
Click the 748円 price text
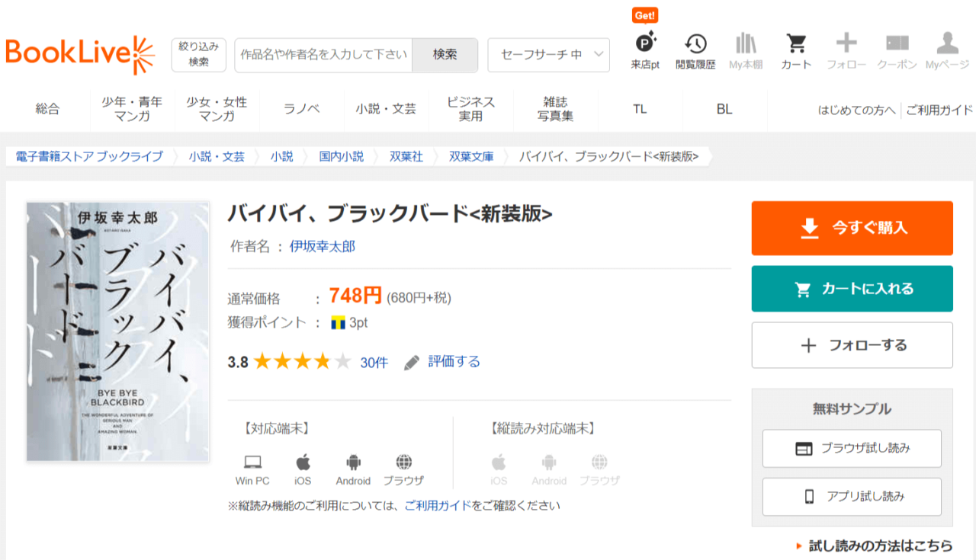point(355,296)
